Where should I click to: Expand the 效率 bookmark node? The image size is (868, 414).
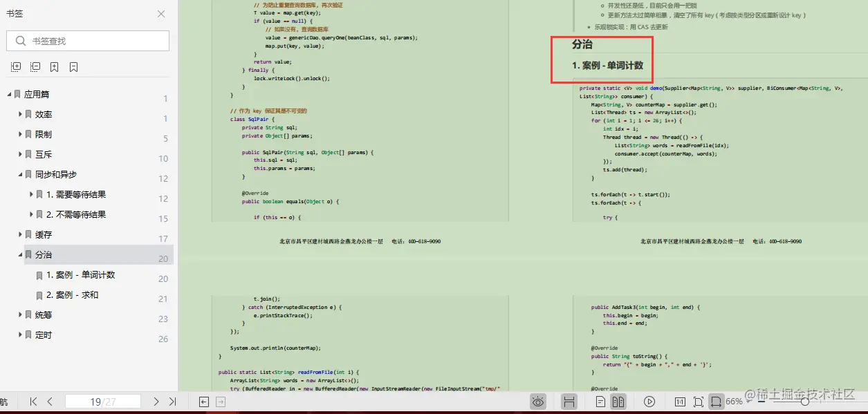click(21, 114)
